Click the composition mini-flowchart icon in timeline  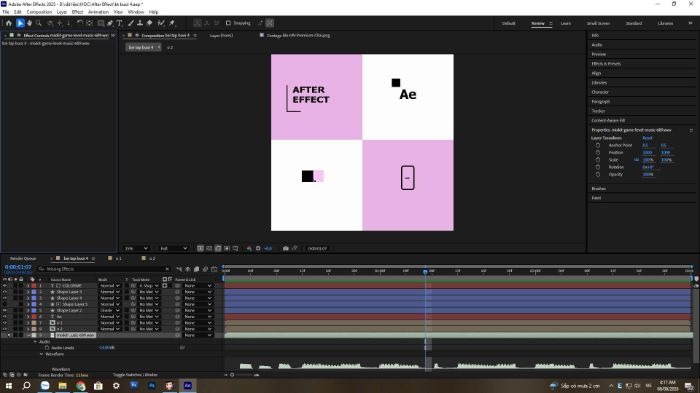(179, 269)
